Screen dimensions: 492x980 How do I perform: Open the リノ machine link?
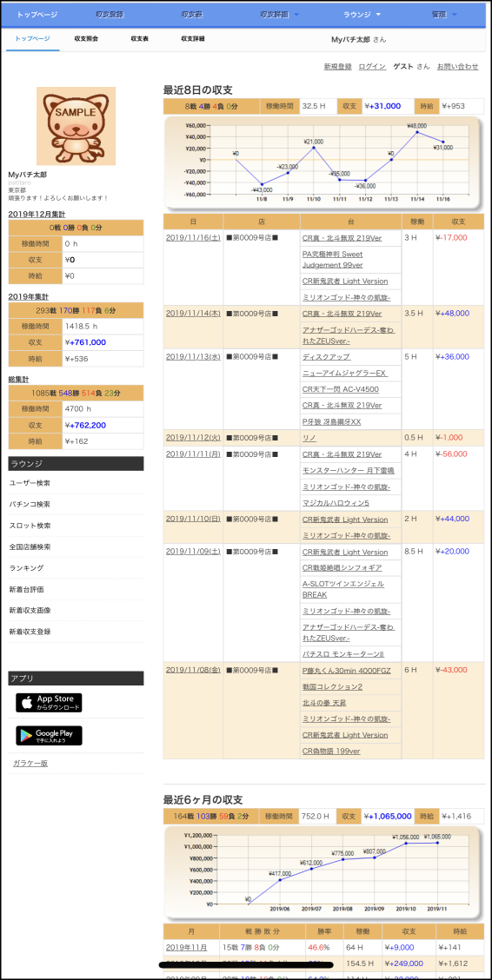point(309,438)
